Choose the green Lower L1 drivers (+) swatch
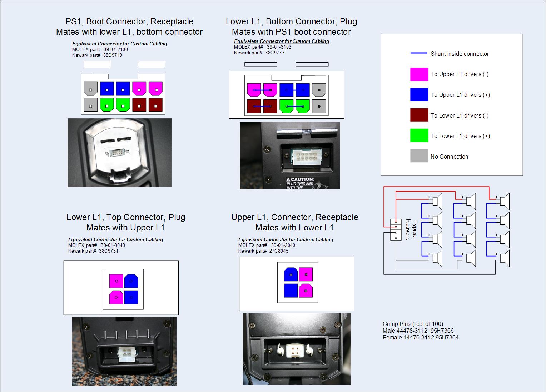This screenshot has width=546, height=392. tap(419, 136)
